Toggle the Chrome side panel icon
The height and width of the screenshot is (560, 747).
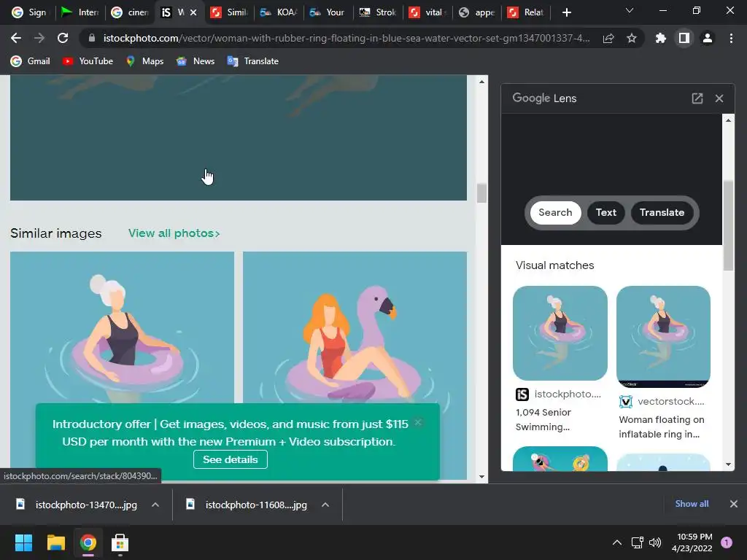pos(684,38)
